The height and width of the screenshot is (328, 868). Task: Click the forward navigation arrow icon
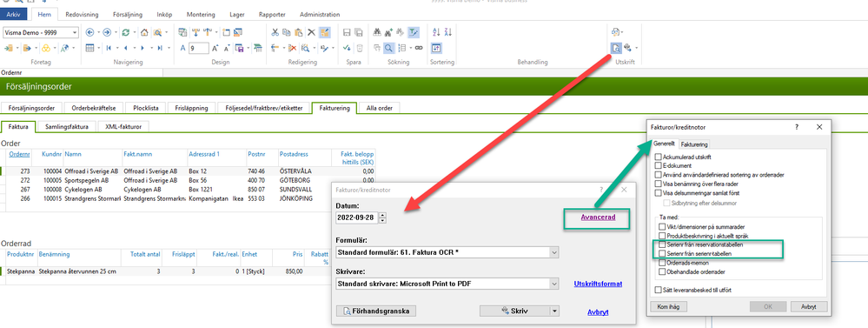(x=107, y=33)
